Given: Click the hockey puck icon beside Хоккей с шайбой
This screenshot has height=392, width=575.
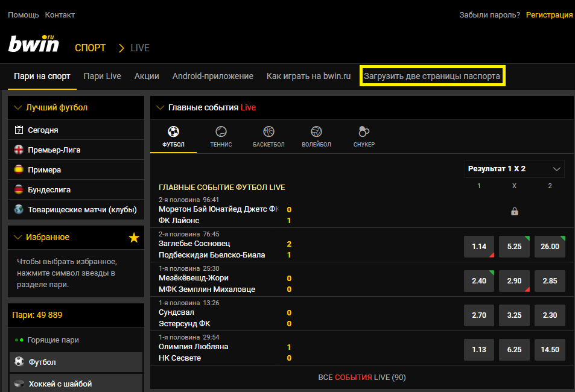Looking at the screenshot, I should click(19, 384).
